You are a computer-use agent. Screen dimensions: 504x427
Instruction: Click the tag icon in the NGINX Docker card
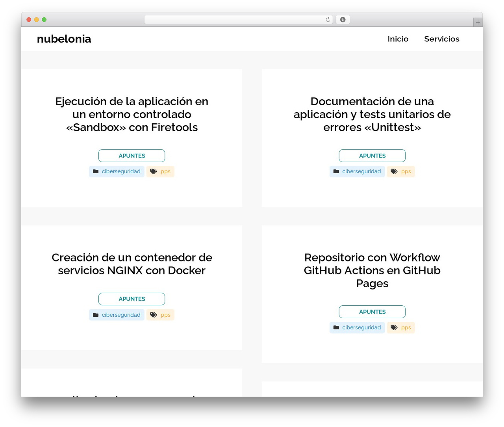click(154, 315)
